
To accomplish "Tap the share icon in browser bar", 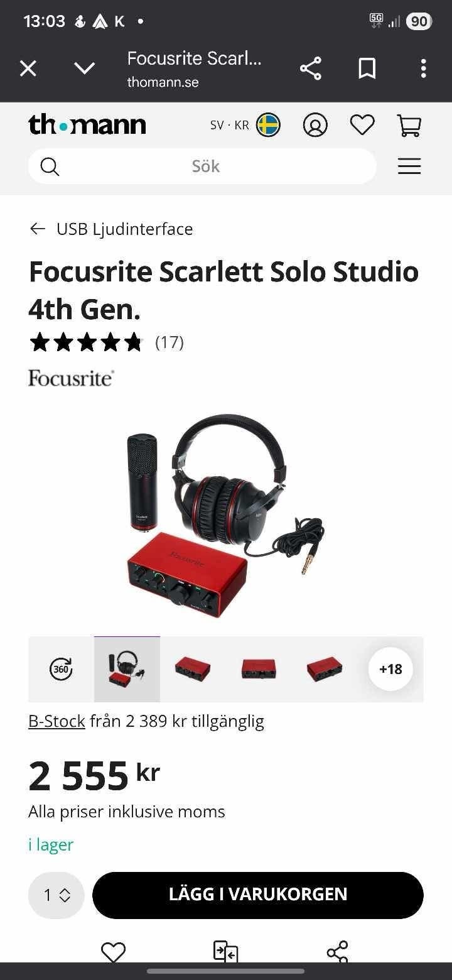I will (x=311, y=68).
